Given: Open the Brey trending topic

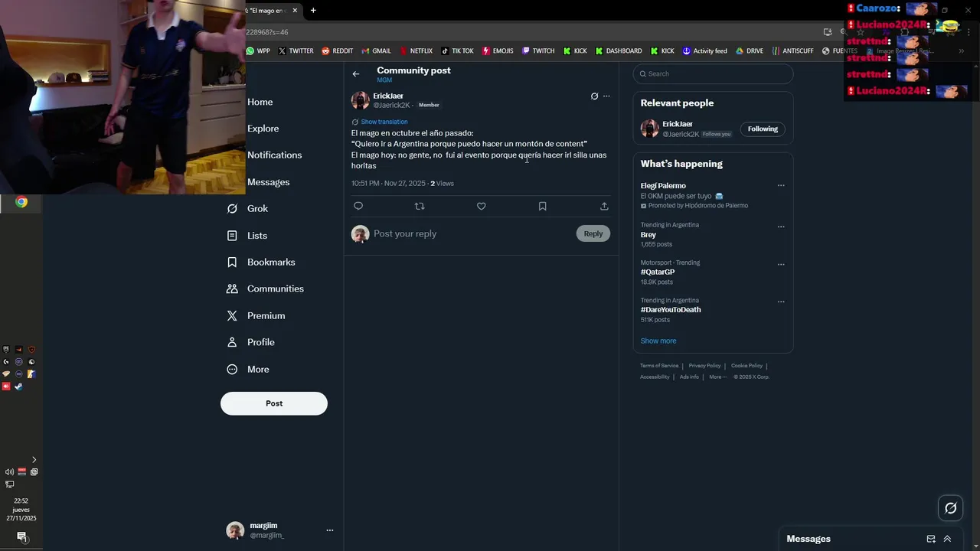Looking at the screenshot, I should coord(648,235).
